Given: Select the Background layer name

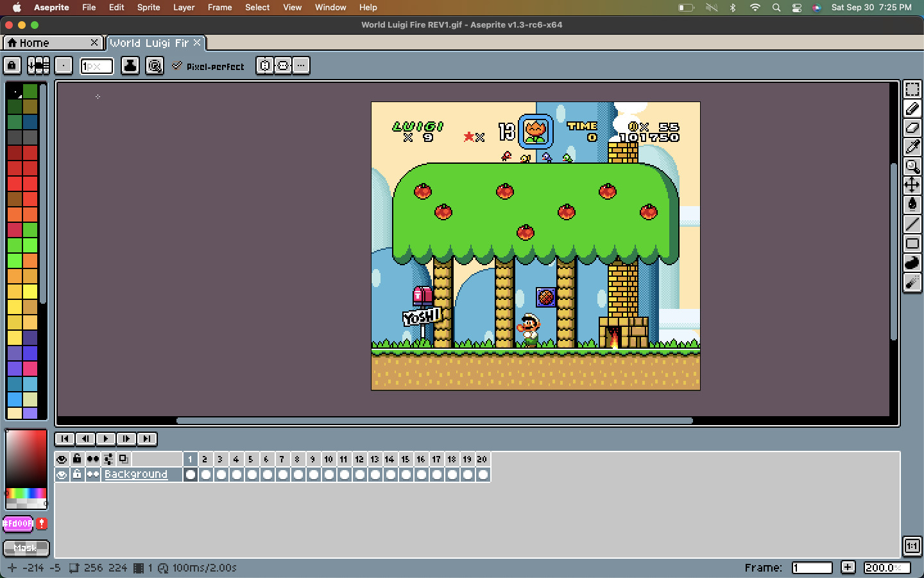Looking at the screenshot, I should coord(136,475).
